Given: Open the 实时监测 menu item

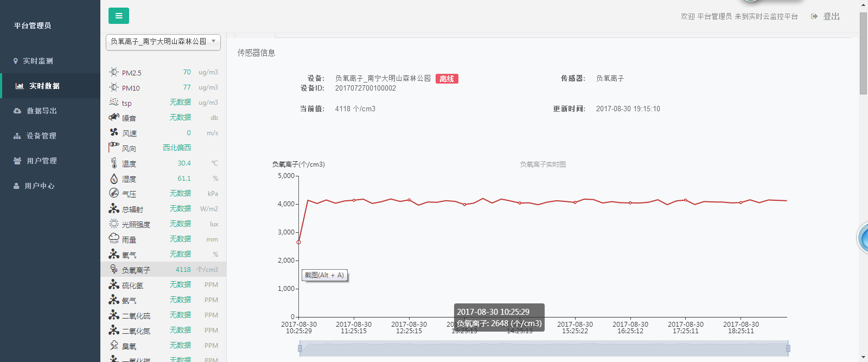Looking at the screenshot, I should pos(38,61).
